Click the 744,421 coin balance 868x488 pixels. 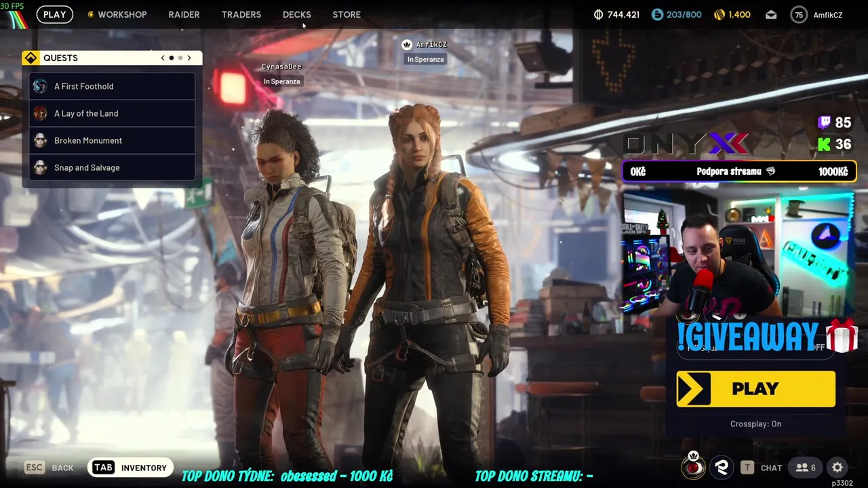[623, 14]
